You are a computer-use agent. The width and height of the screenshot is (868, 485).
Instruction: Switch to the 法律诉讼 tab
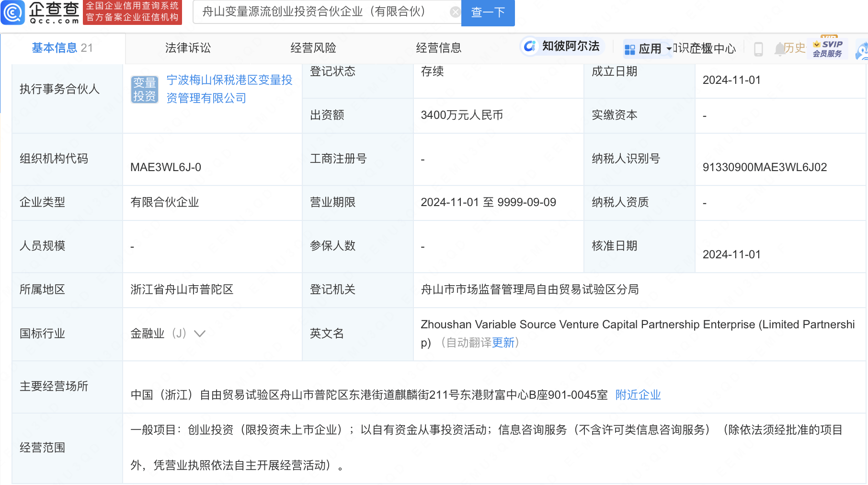(x=187, y=48)
